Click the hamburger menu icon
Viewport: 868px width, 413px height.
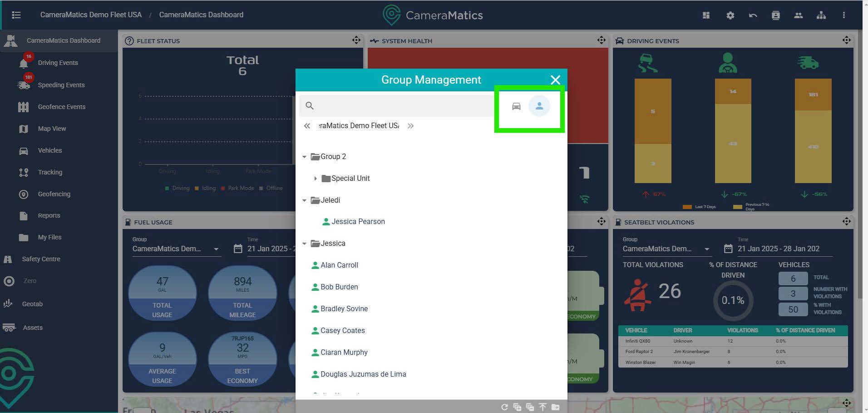tap(16, 15)
